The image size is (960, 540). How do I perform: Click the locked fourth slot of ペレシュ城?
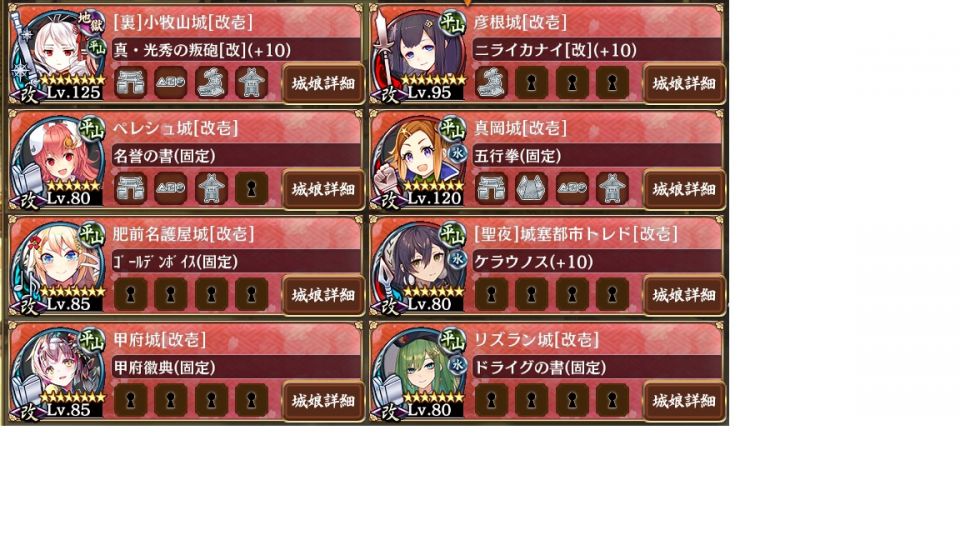(x=252, y=189)
